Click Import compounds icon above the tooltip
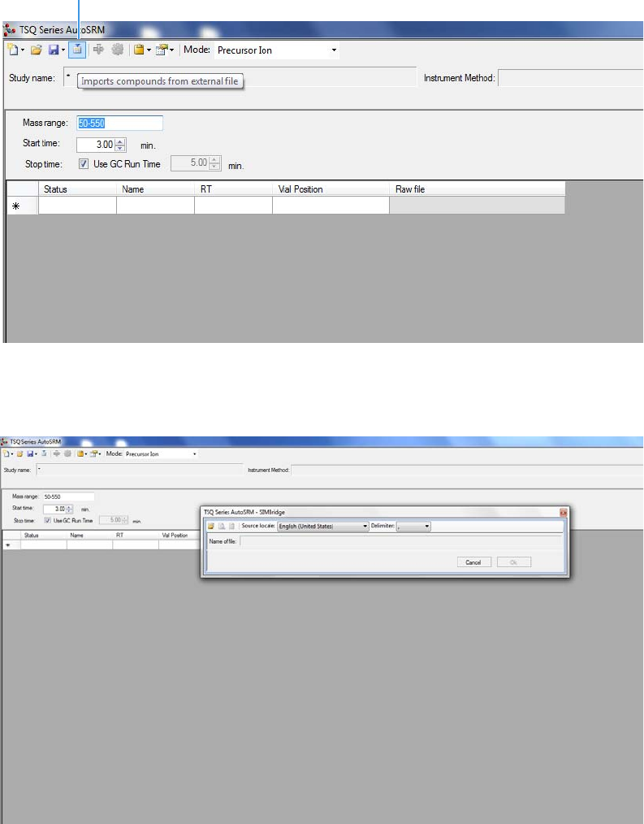Image resolution: width=644 pixels, height=824 pixels. pos(76,50)
